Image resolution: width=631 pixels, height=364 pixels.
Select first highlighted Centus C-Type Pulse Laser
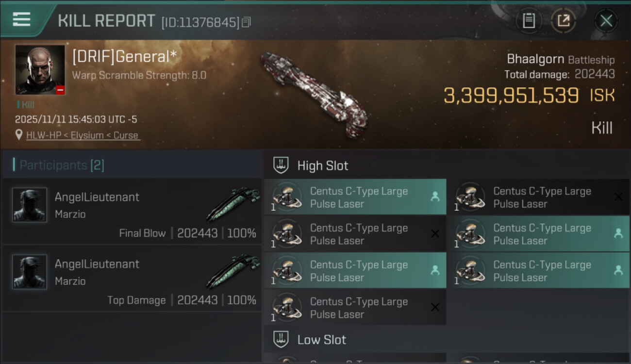point(355,197)
